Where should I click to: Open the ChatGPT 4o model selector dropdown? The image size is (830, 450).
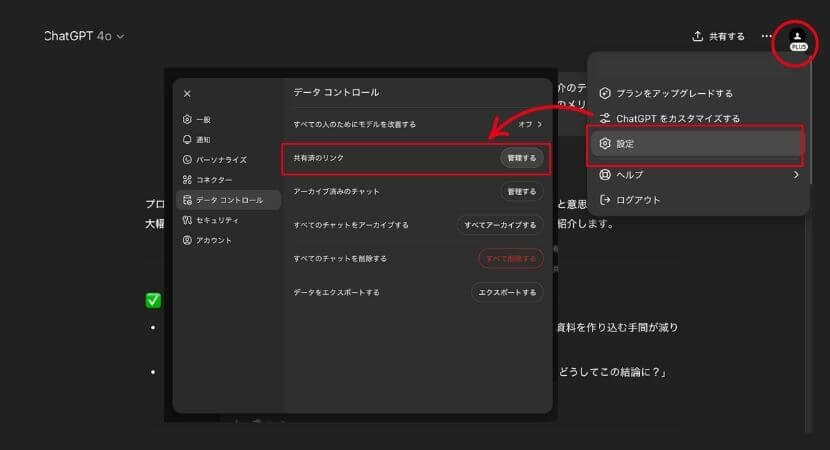tap(84, 36)
